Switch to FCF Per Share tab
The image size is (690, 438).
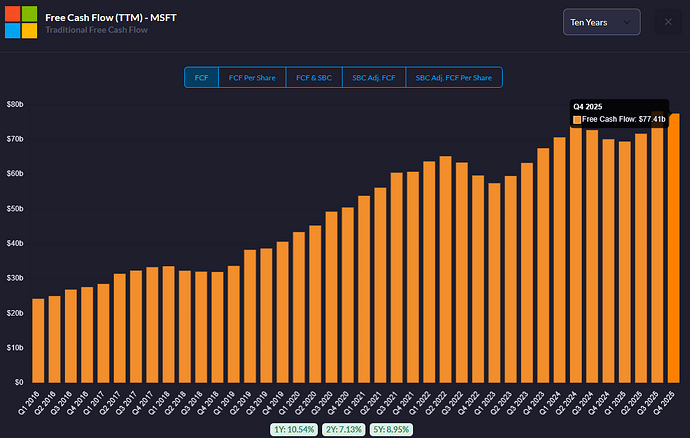252,77
